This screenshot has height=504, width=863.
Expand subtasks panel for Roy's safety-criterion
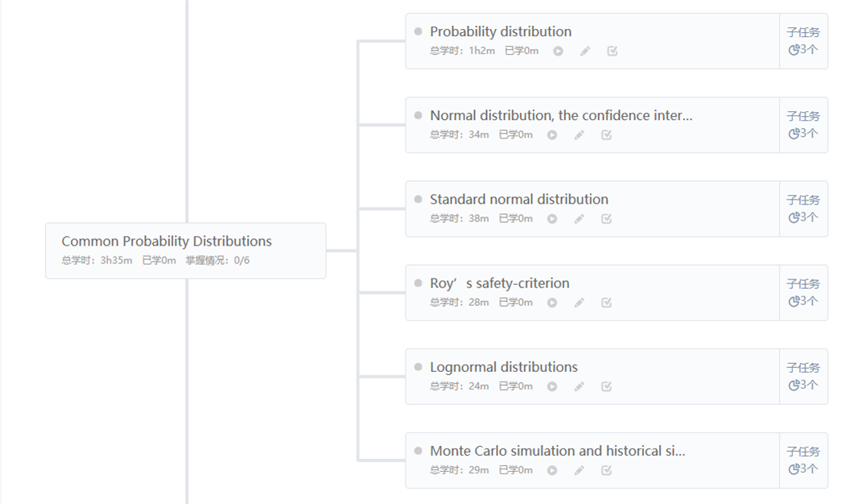pyautogui.click(x=803, y=293)
